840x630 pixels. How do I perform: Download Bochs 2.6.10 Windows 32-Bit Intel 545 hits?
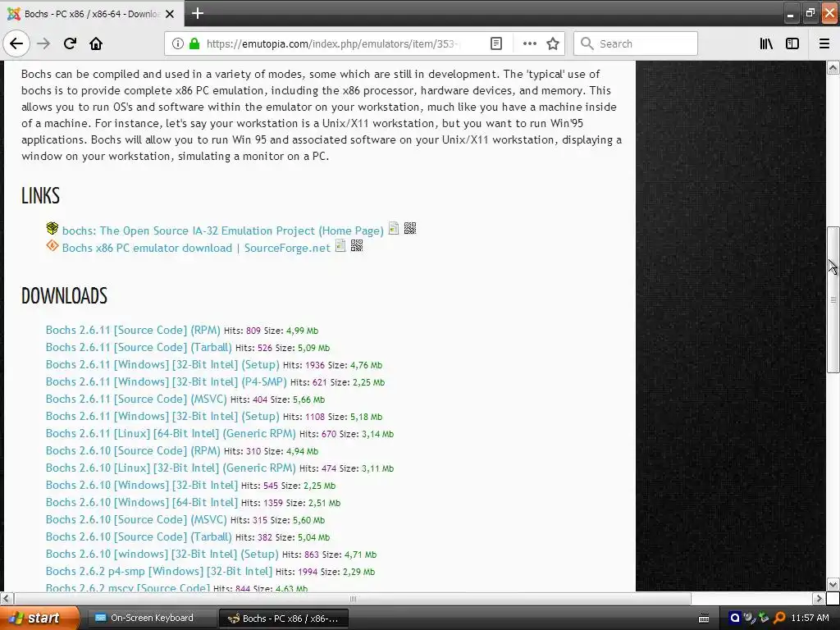tap(141, 485)
